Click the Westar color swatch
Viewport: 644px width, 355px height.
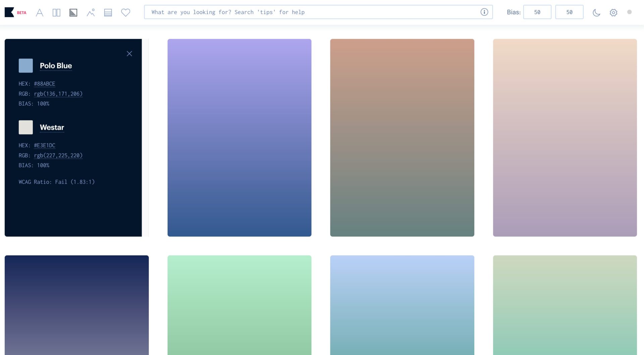click(x=26, y=128)
